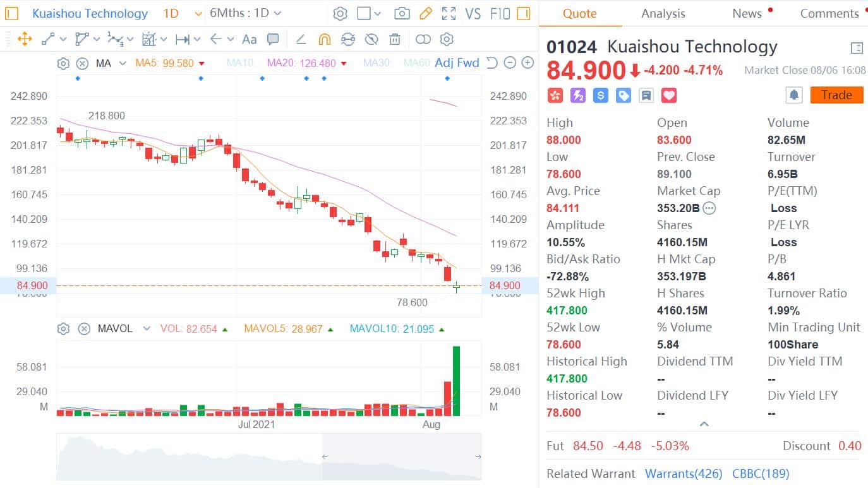Set a price alert with the bell icon

794,95
